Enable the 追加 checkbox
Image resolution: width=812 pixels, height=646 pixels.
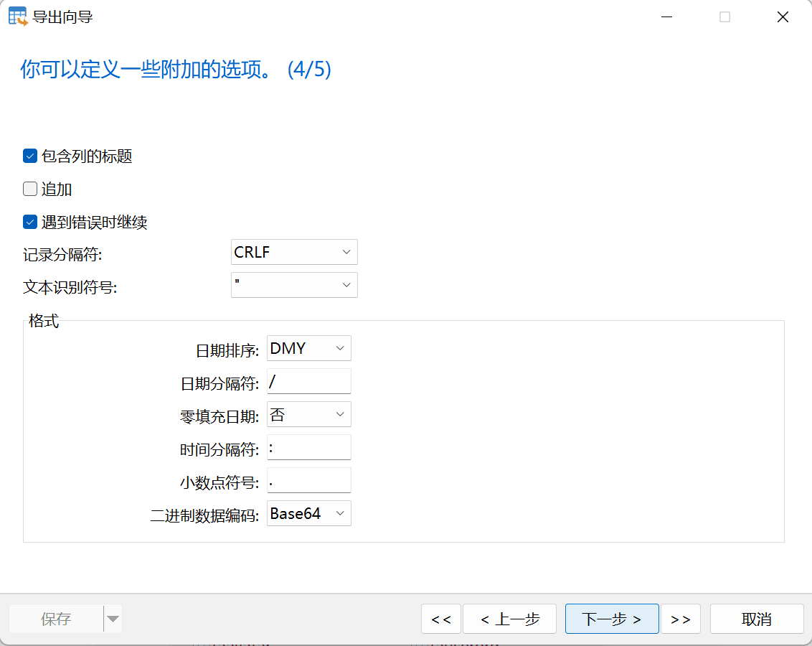point(29,189)
